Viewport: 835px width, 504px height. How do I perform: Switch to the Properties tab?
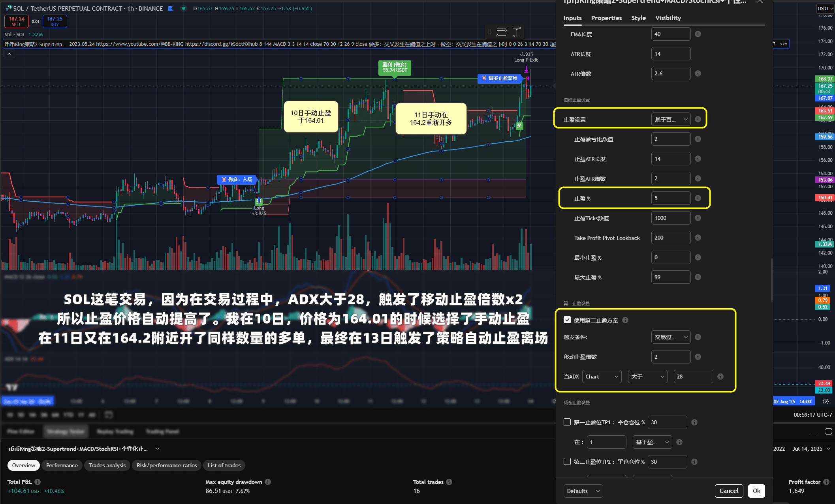pyautogui.click(x=606, y=18)
